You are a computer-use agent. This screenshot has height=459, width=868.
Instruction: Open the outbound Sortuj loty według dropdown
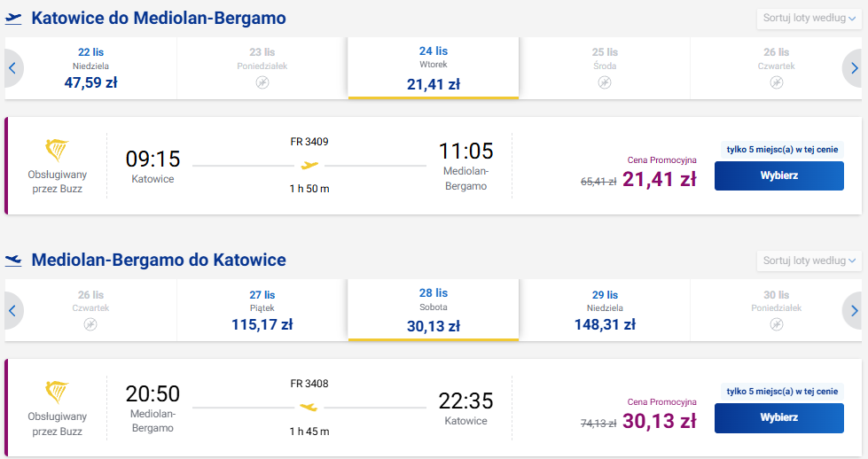(809, 19)
